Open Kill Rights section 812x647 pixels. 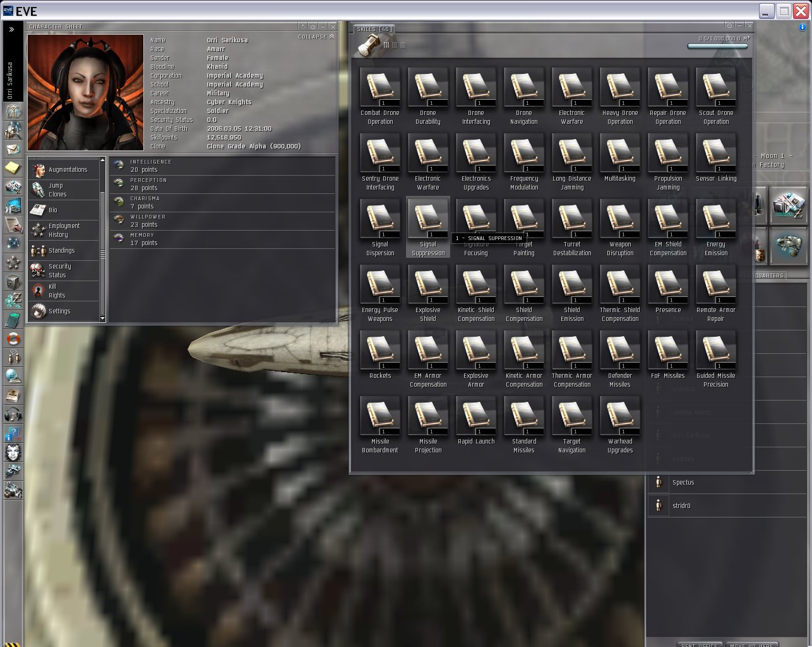[x=63, y=291]
